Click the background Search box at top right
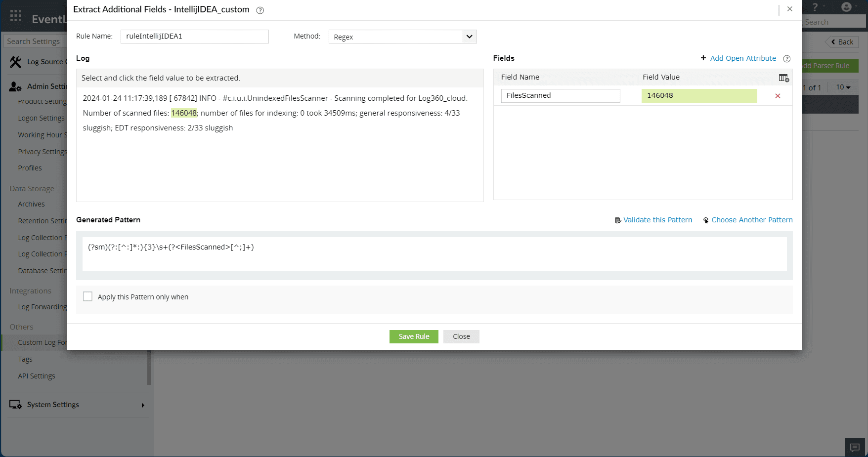Screen dimensions: 868x457 (x=834, y=22)
